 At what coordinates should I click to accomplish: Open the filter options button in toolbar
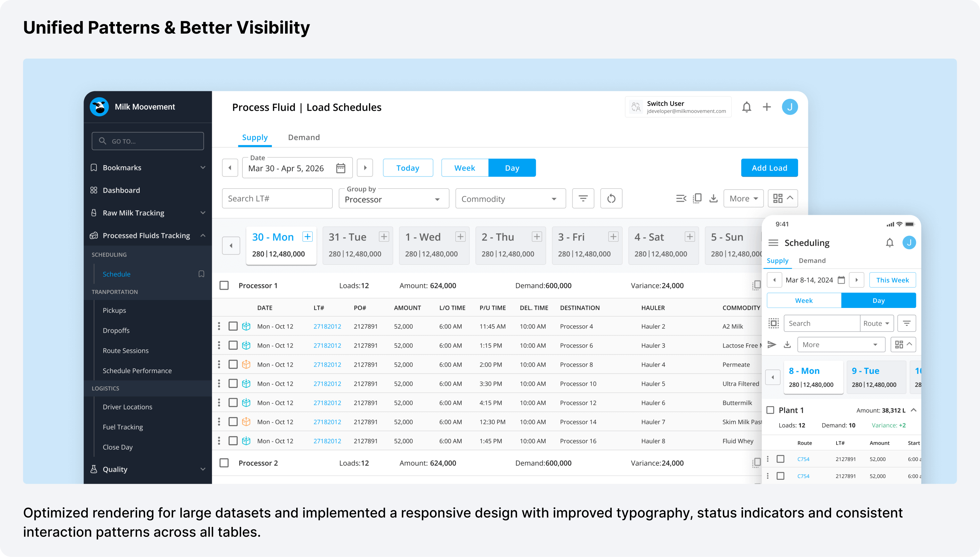583,198
